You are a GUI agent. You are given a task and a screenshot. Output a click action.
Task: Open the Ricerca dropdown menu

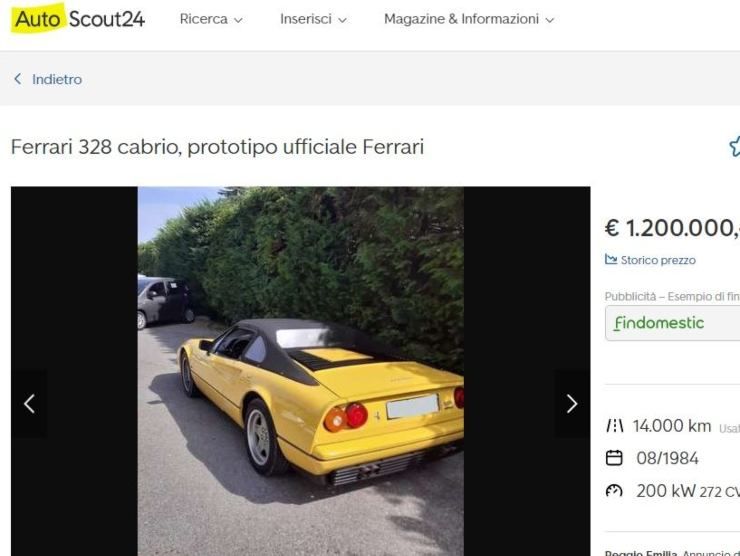pos(211,19)
